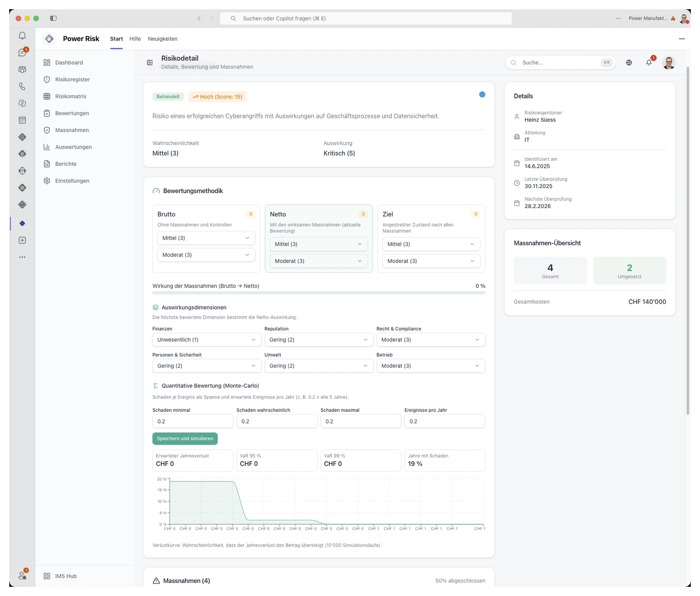Viewport: 700px width, 596px height.
Task: Click the browser back arrow
Action: click(199, 18)
